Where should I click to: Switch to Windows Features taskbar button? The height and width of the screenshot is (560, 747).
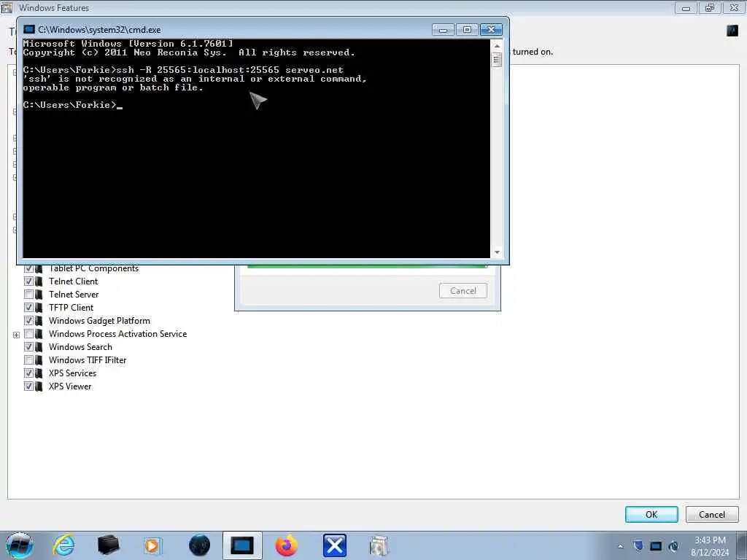379,545
